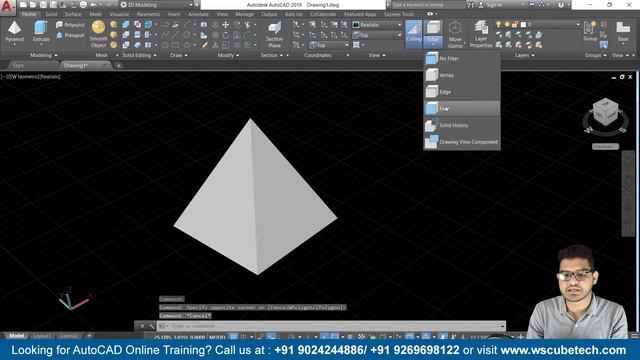Expand the Draw panel

pyautogui.click(x=178, y=55)
